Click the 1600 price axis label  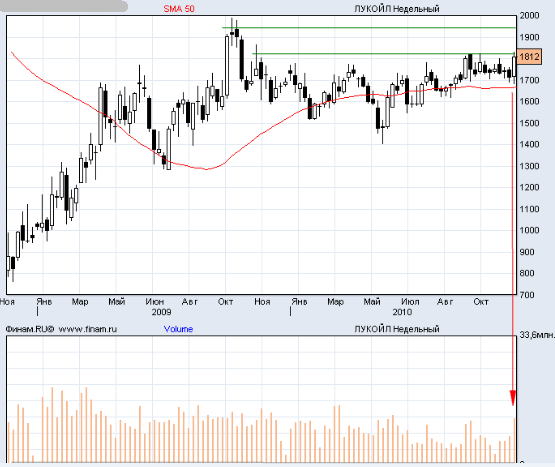[529, 102]
